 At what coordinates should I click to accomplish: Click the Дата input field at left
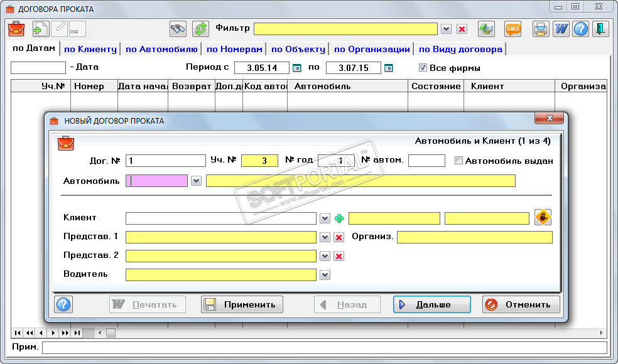[x=38, y=68]
